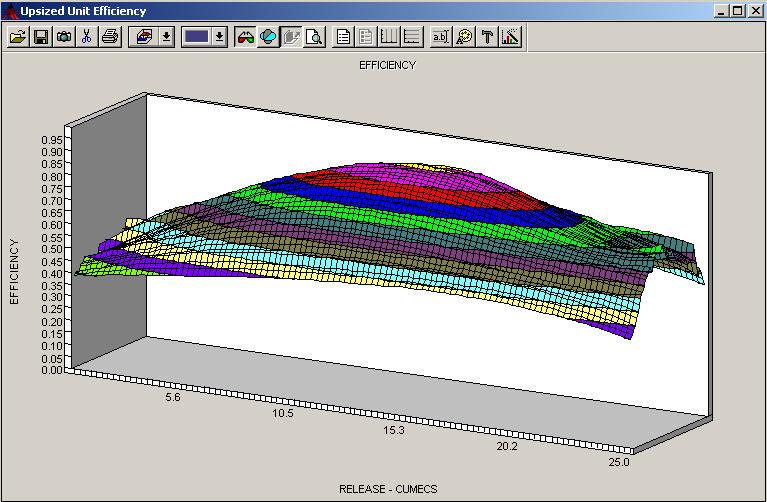Image resolution: width=767 pixels, height=502 pixels.
Task: Click the 5.6 x-axis value
Action: [173, 397]
